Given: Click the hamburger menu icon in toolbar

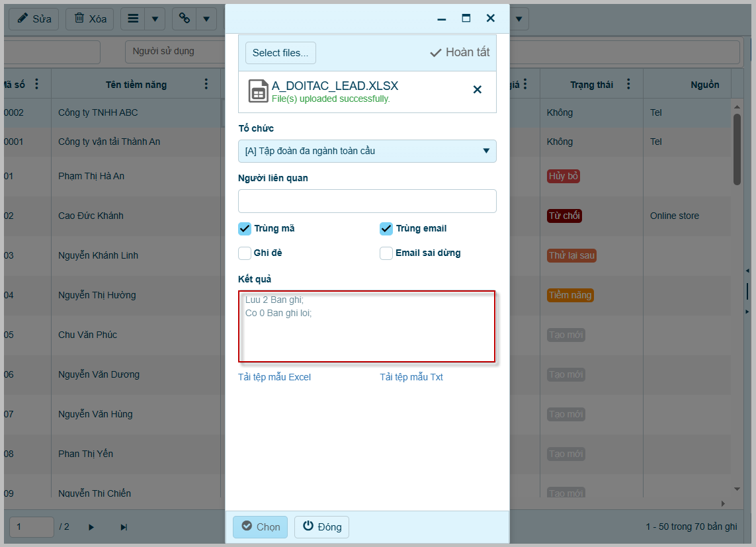Looking at the screenshot, I should (x=133, y=19).
